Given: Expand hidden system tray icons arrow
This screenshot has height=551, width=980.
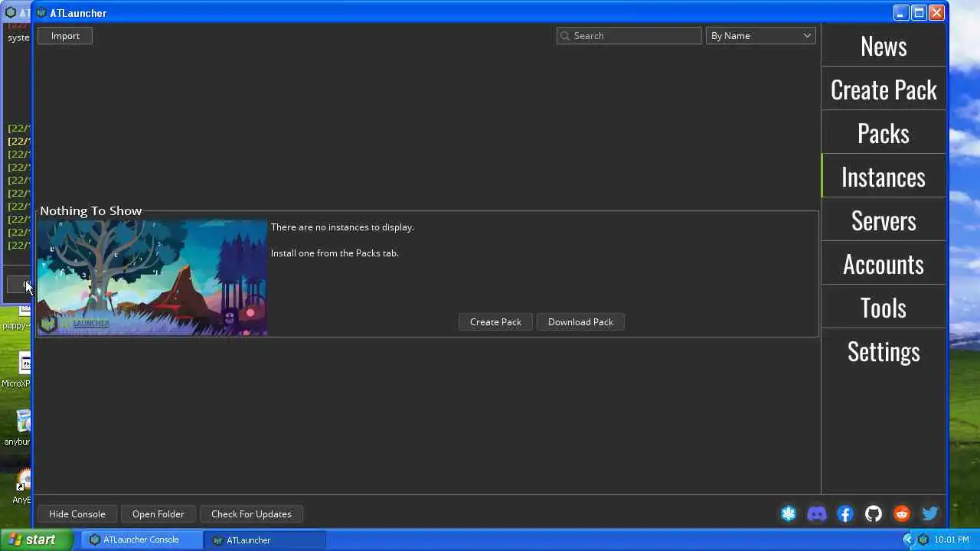Looking at the screenshot, I should 908,540.
